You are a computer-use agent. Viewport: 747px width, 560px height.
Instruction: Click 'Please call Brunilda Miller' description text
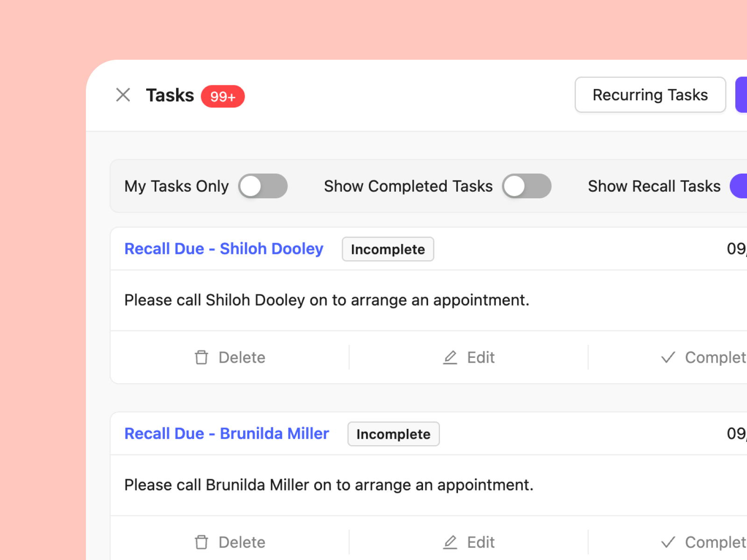pos(329,485)
